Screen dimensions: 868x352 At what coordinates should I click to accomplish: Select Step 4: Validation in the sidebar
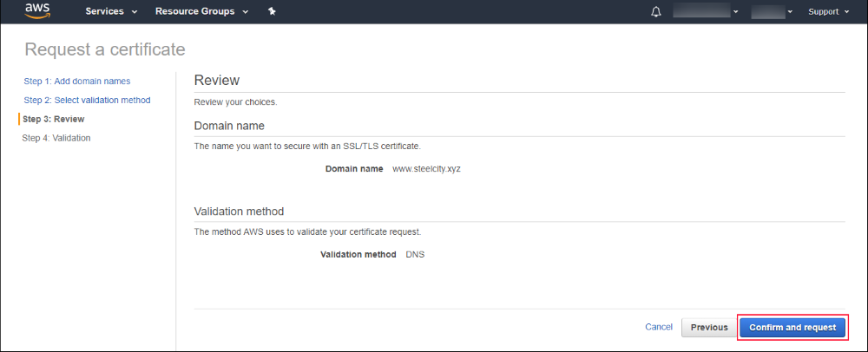(56, 138)
